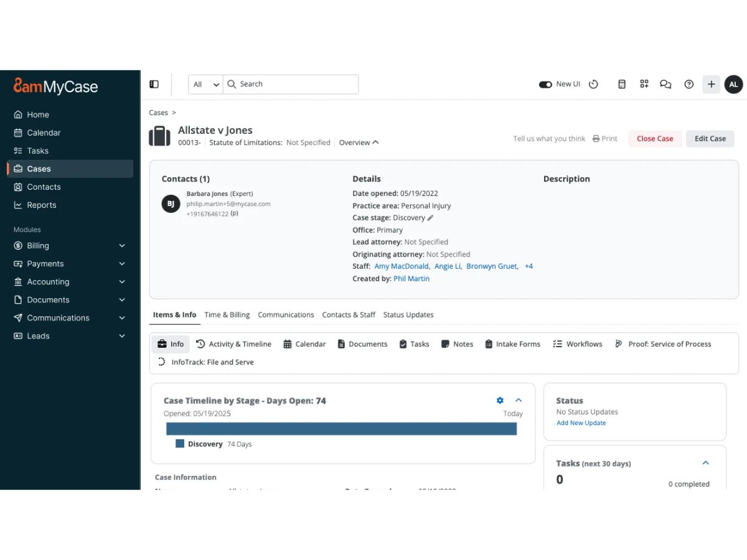Open the calculator icon in header
Image resolution: width=747 pixels, height=560 pixels.
click(x=621, y=84)
